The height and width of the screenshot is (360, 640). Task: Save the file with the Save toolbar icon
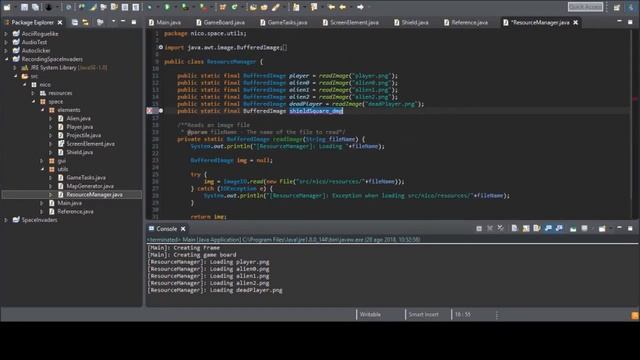pos(24,7)
